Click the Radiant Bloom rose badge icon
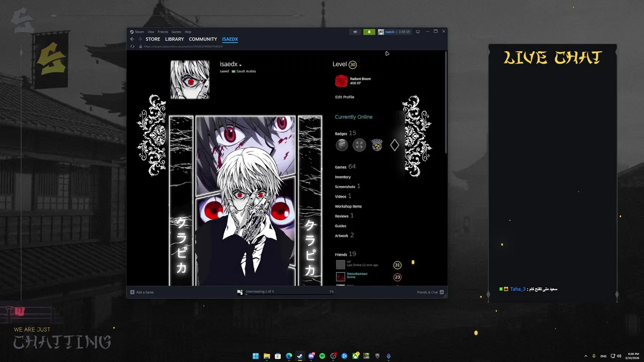The width and height of the screenshot is (644, 362). [341, 81]
